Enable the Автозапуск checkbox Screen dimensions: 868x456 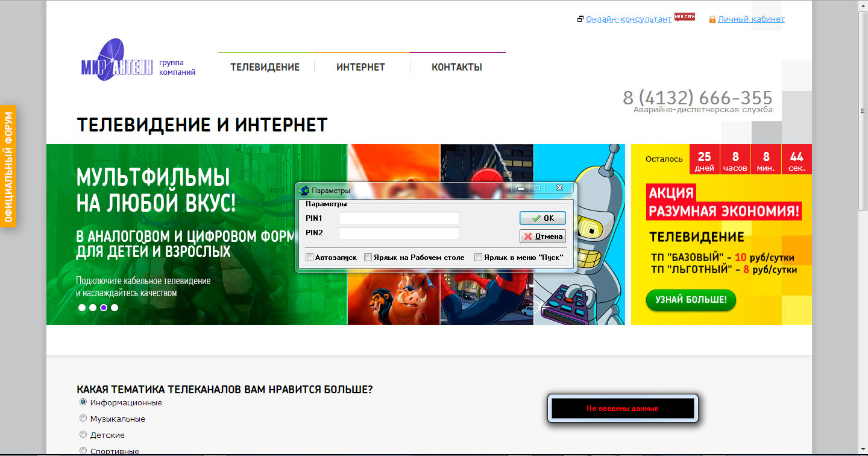click(x=310, y=258)
